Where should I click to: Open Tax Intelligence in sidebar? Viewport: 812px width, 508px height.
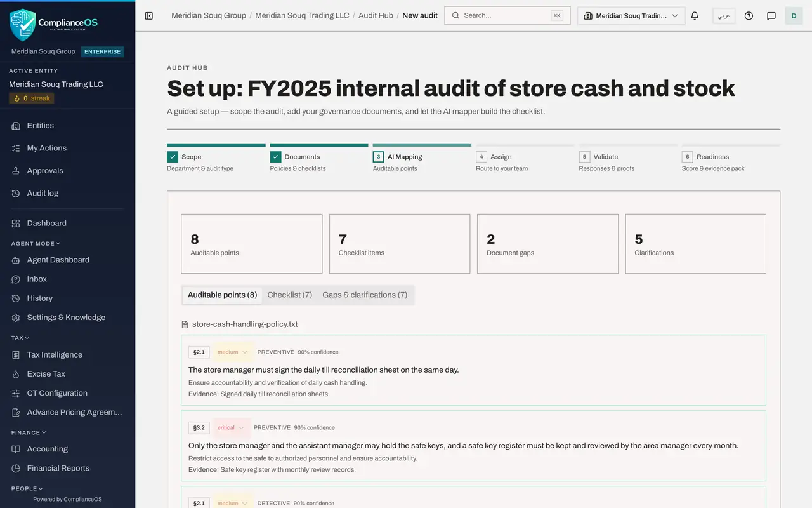tap(68, 355)
